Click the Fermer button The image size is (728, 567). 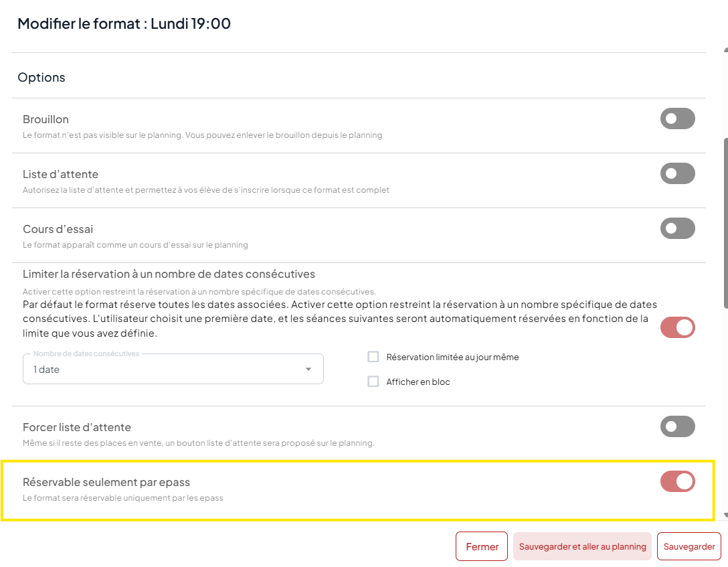tap(482, 546)
